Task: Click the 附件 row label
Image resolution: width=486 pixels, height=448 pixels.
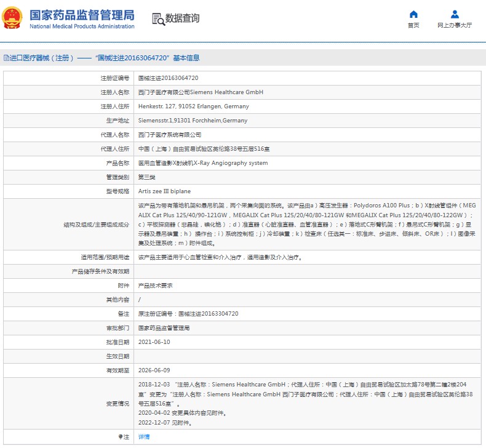Action: [x=124, y=286]
